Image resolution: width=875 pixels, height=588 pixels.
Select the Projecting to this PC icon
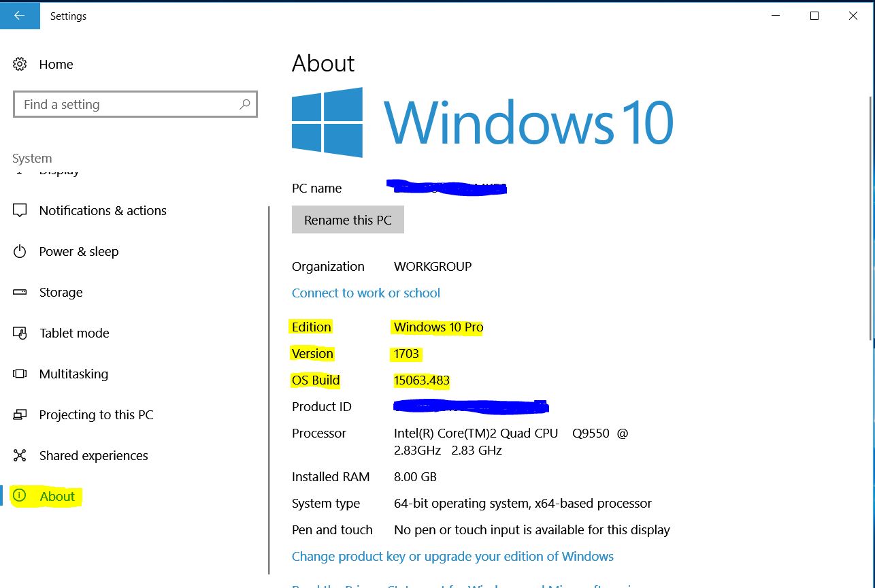[20, 414]
